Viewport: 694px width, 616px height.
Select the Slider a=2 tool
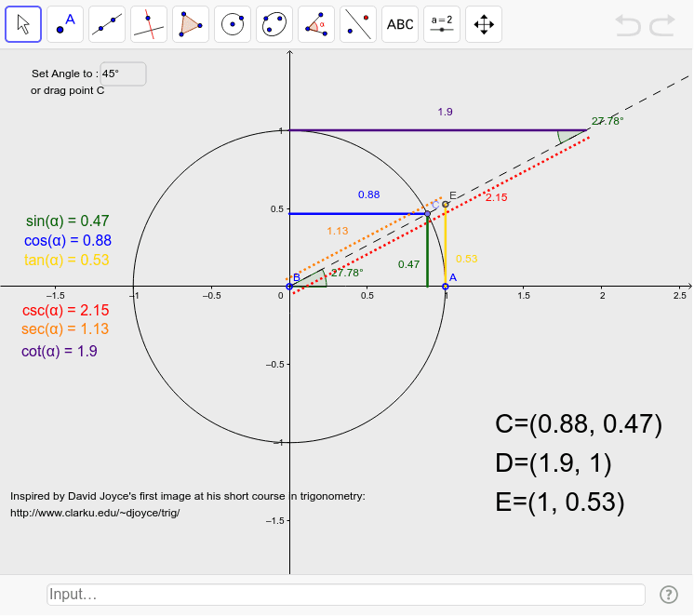click(441, 24)
